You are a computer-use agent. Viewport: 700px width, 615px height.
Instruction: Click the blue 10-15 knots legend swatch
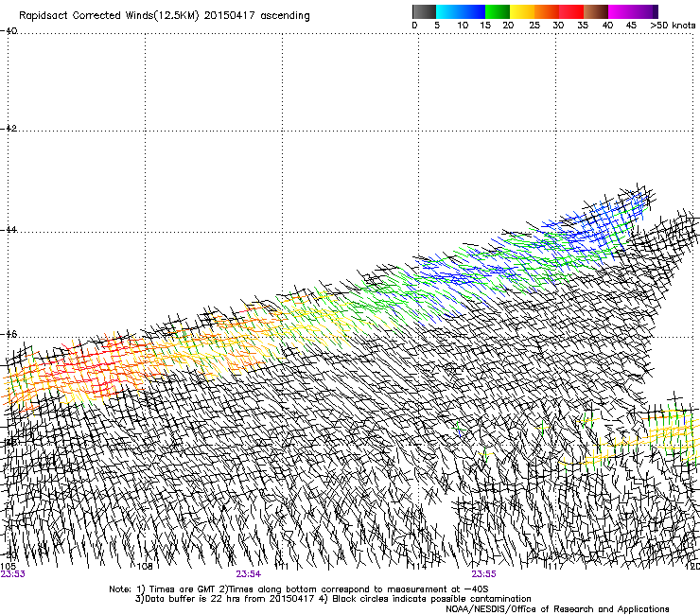[473, 11]
